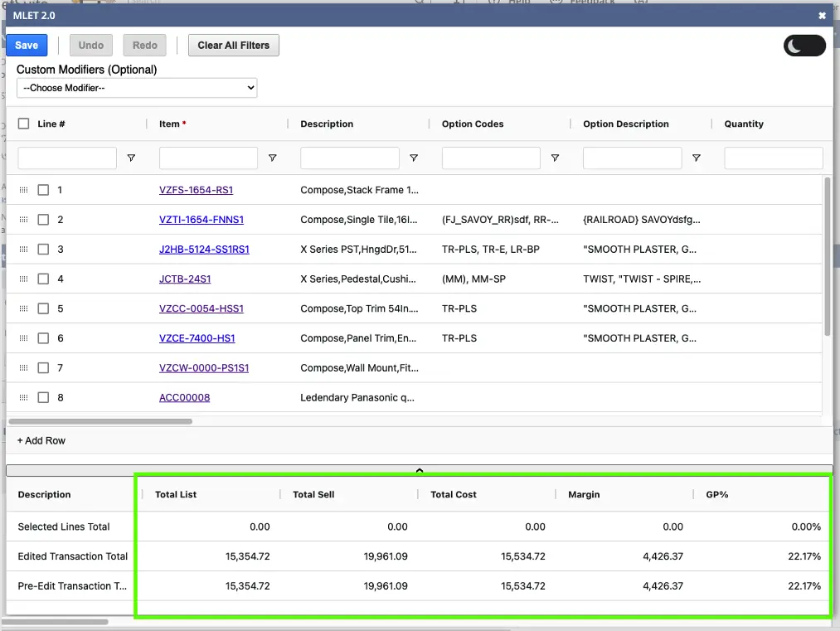Grab drag handle of line 1
Screen dimensions: 840x631
(x=23, y=190)
